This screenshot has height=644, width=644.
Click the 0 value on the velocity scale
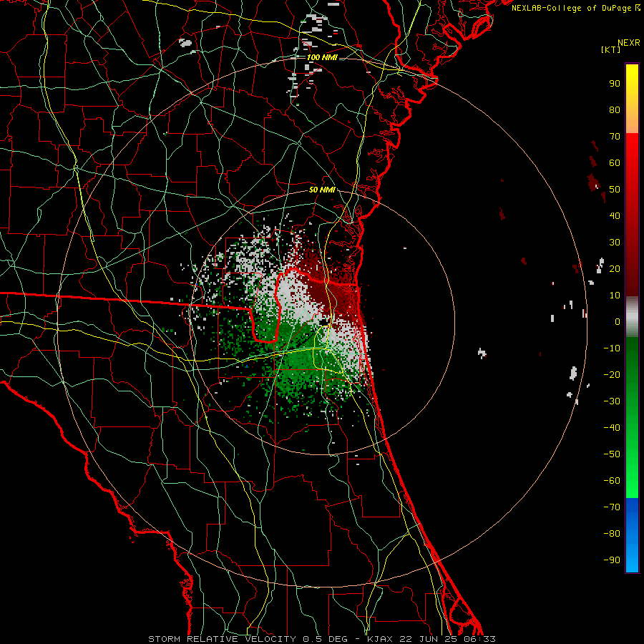tap(618, 321)
